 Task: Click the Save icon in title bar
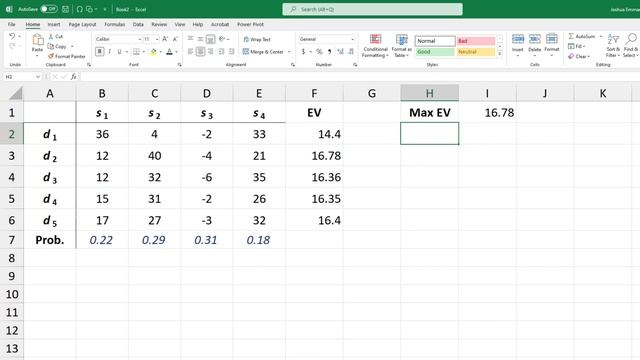pyautogui.click(x=65, y=9)
